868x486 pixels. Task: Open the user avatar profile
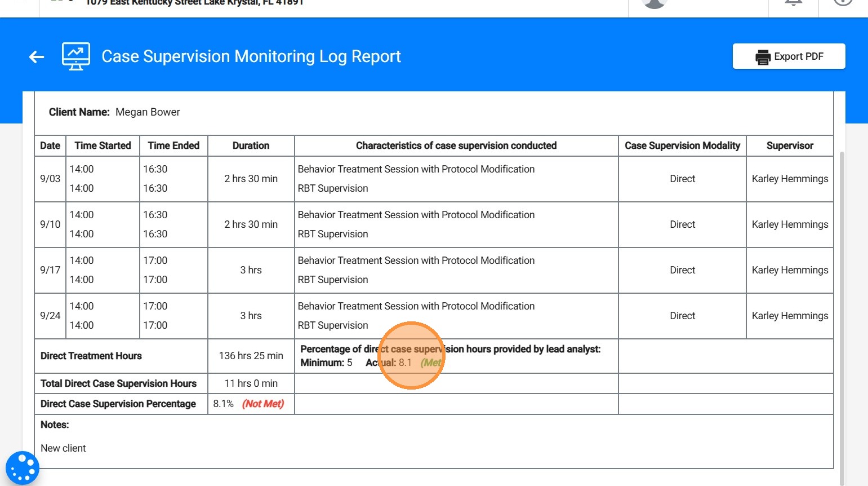pyautogui.click(x=655, y=3)
